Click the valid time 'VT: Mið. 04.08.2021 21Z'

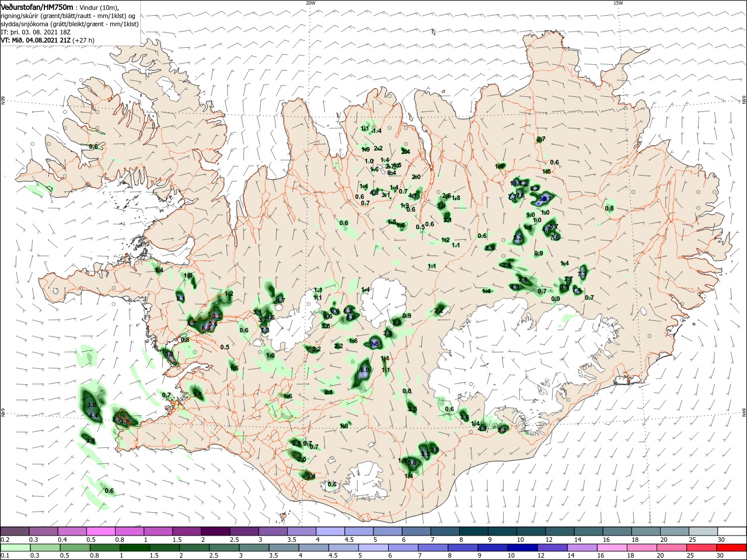pos(37,40)
